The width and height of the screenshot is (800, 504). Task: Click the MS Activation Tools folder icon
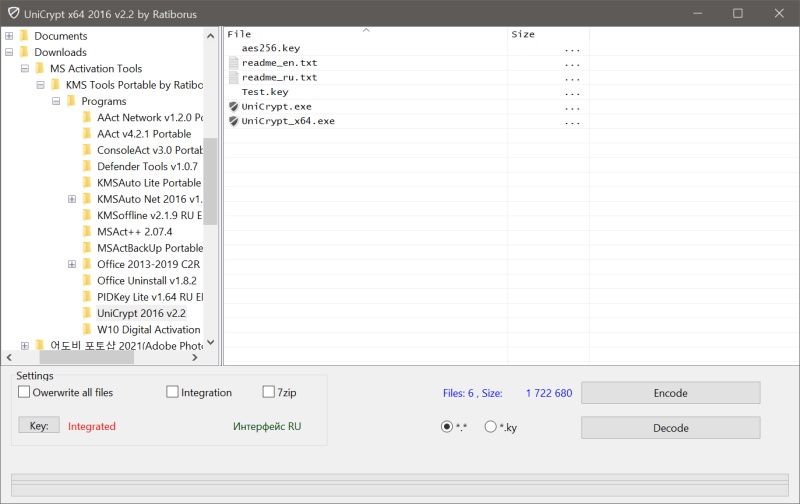pyautogui.click(x=40, y=68)
